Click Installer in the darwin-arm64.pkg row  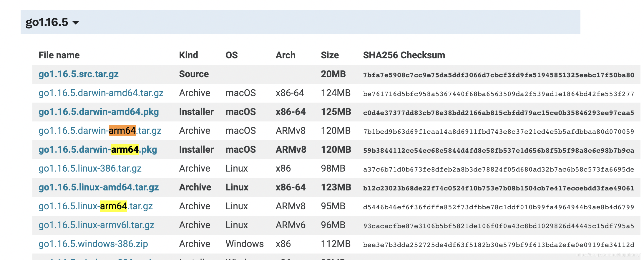click(196, 149)
